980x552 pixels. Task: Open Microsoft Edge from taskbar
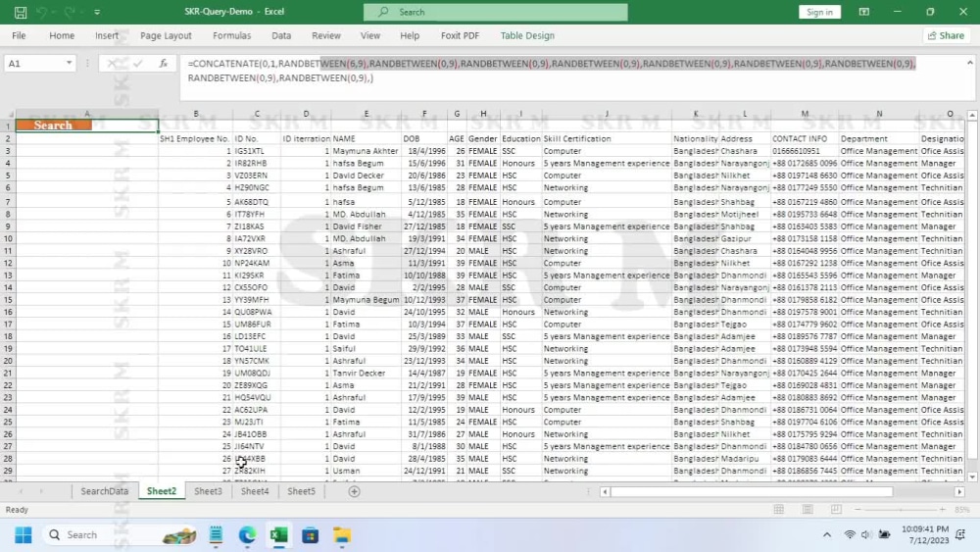[248, 535]
